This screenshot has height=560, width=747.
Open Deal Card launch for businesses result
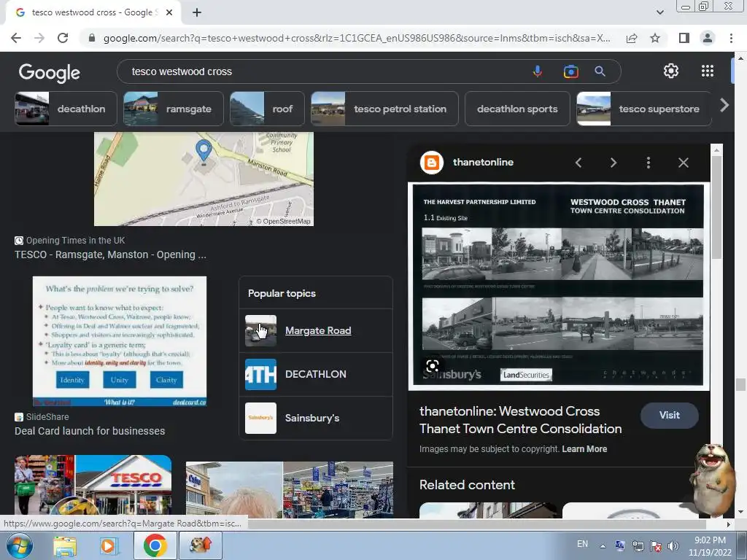[x=90, y=431]
